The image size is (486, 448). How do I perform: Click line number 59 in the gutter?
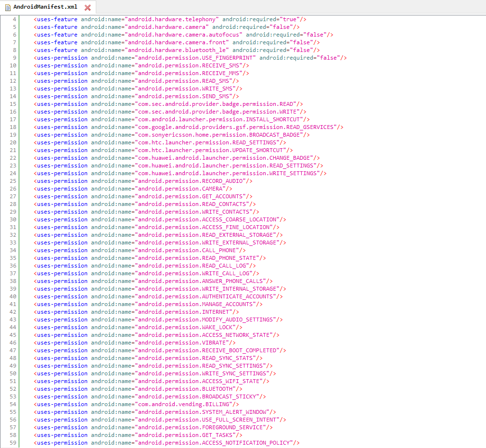tap(13, 443)
